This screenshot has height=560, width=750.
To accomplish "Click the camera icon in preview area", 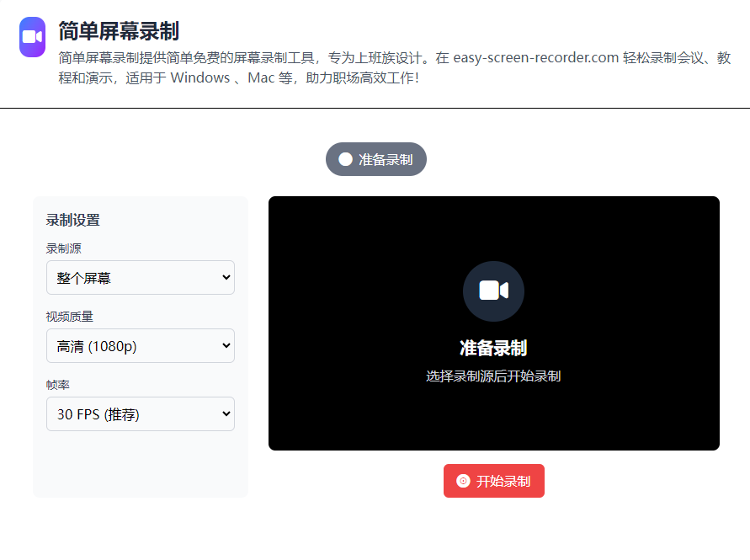I will [493, 291].
